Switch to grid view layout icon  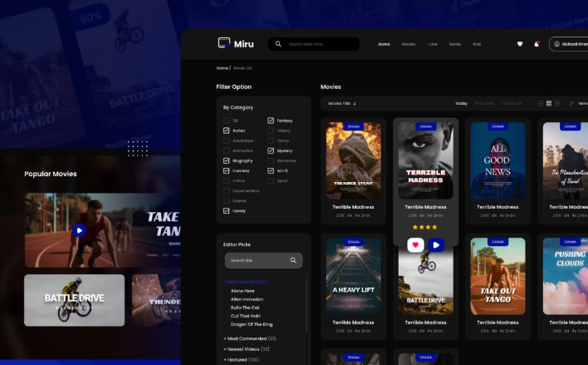click(549, 103)
